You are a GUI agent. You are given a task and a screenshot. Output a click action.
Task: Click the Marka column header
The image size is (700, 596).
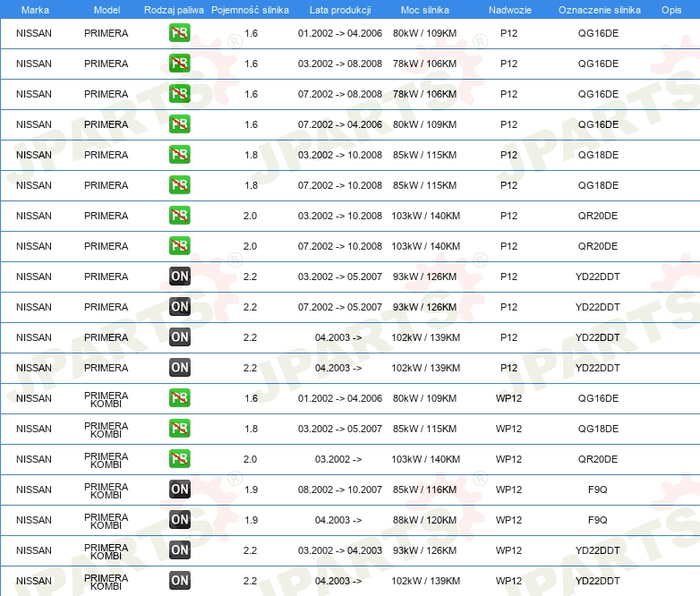tap(35, 10)
